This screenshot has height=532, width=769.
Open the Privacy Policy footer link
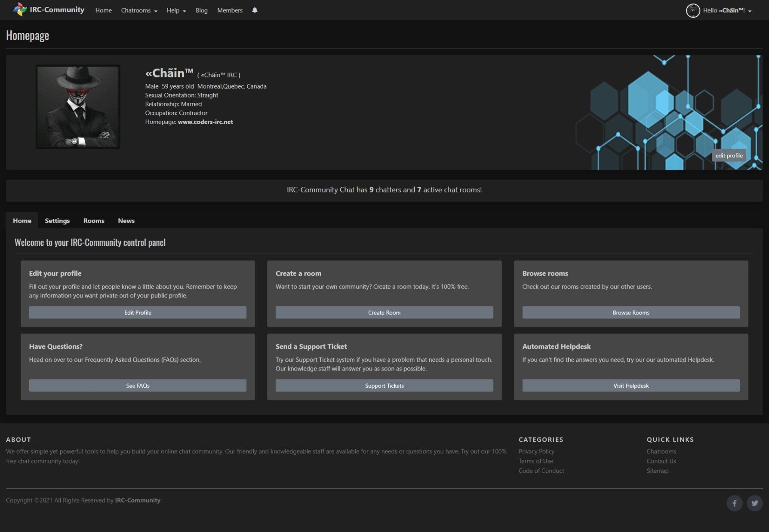pyautogui.click(x=536, y=451)
